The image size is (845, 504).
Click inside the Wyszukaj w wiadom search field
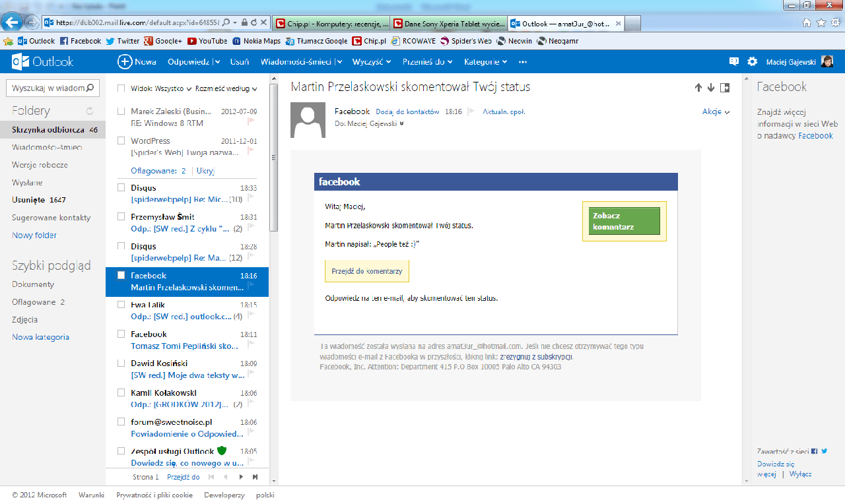click(x=46, y=87)
